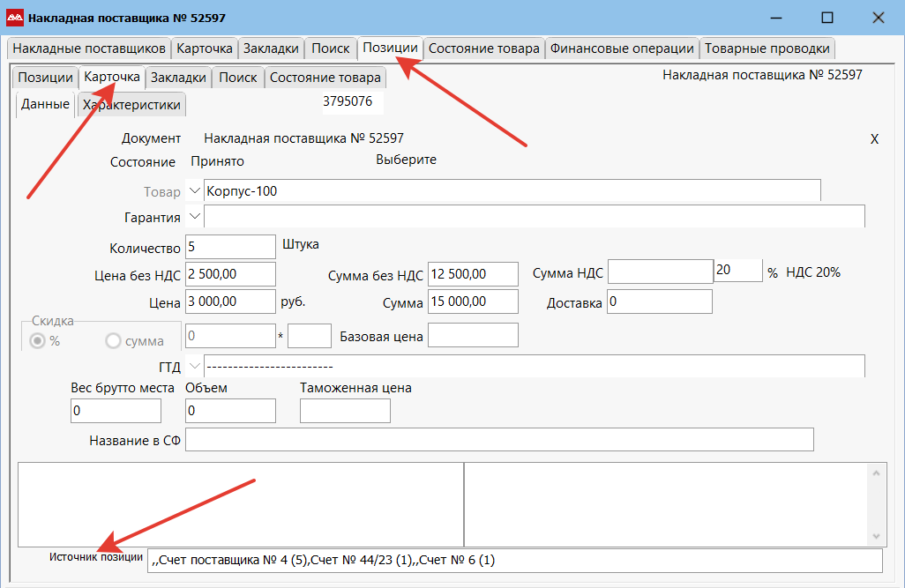Open the Товарные проводки tab
Screen dimensions: 905x588
click(767, 48)
